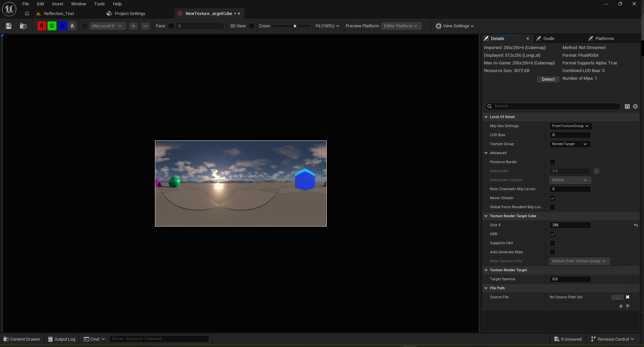Open Details panel settings gear

(635, 106)
